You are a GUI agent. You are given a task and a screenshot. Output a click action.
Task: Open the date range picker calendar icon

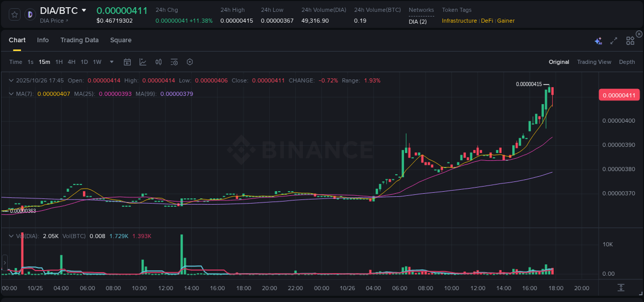point(127,62)
